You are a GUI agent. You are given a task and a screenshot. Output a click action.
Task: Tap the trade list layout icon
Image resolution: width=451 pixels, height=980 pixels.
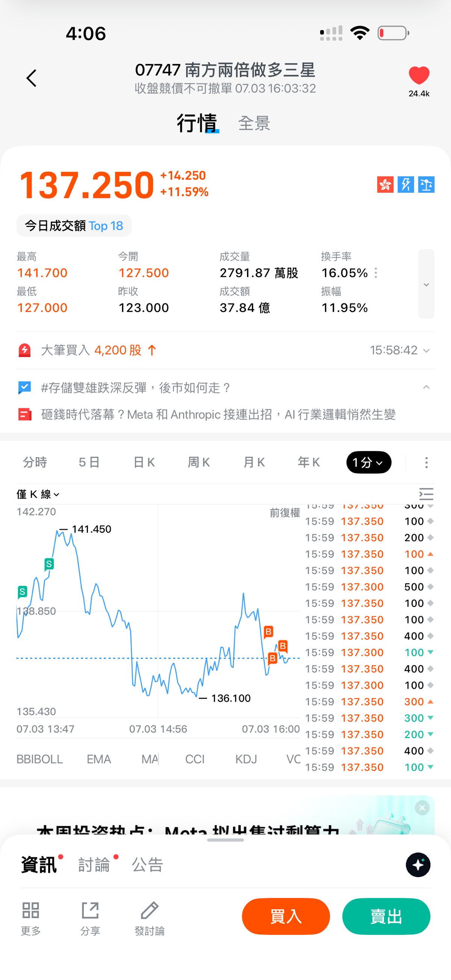[x=426, y=494]
